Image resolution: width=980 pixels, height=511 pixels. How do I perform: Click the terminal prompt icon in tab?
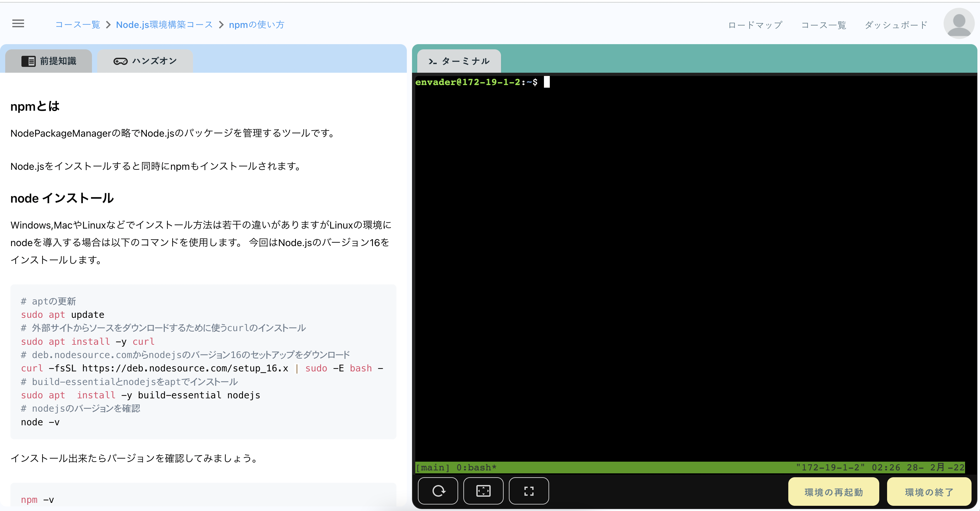click(x=432, y=61)
